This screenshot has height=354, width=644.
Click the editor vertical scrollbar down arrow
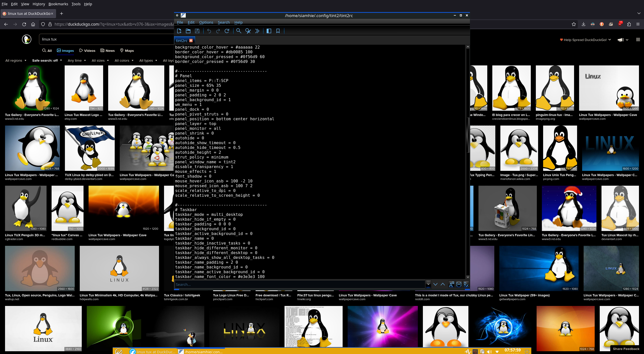click(468, 277)
